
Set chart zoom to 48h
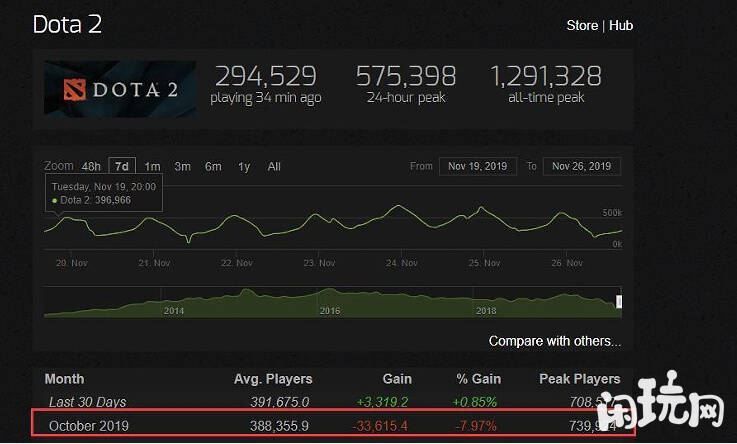click(91, 167)
